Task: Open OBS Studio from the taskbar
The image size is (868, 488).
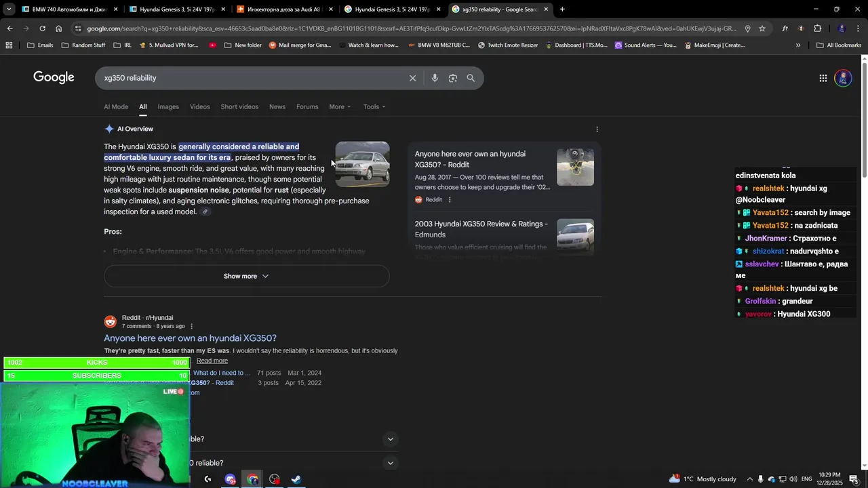Action: click(274, 479)
